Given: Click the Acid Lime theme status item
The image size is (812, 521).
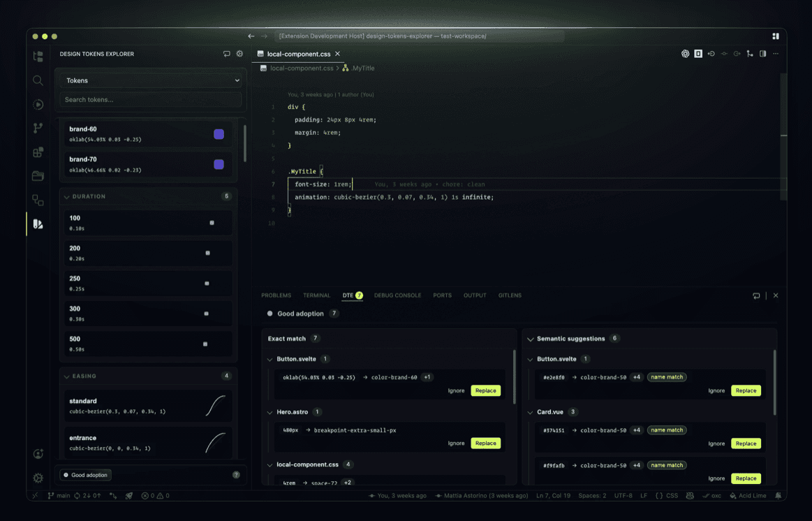Looking at the screenshot, I should click(748, 496).
